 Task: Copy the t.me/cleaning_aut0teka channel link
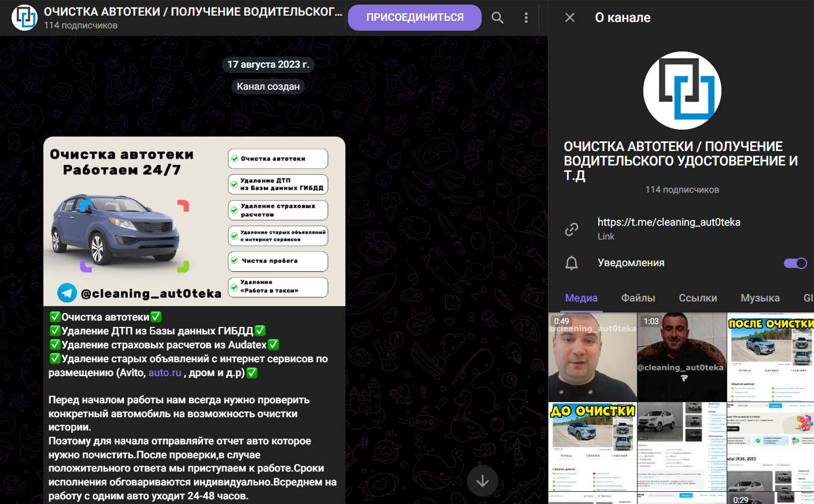point(669,222)
